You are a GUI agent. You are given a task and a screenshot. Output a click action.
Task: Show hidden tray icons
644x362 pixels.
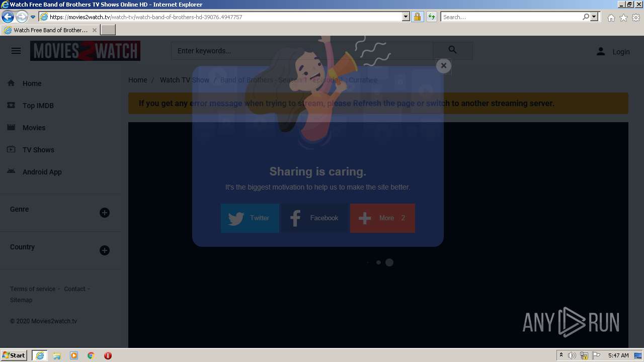pyautogui.click(x=561, y=355)
